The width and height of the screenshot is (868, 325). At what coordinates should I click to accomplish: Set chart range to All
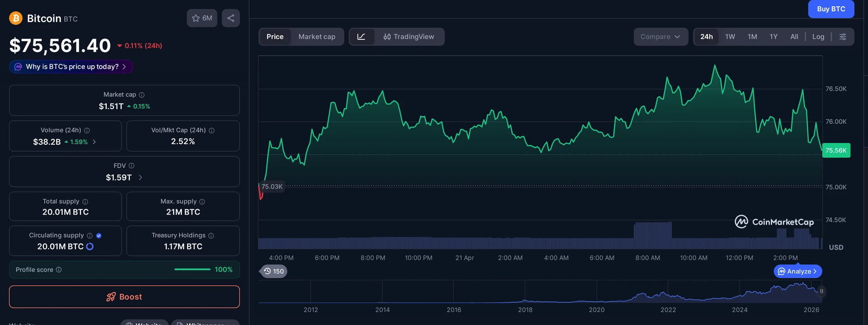coord(794,37)
